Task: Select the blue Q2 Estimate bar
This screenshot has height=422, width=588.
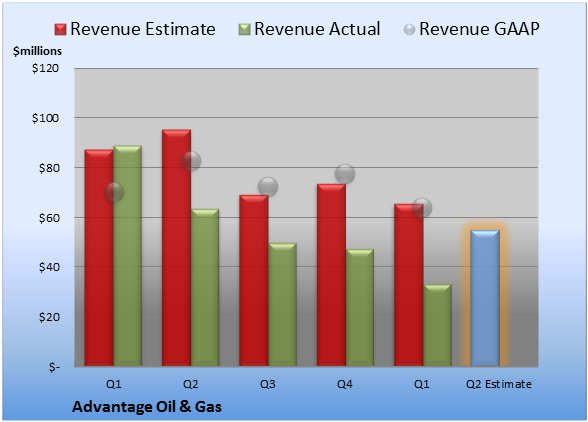Action: [485, 298]
